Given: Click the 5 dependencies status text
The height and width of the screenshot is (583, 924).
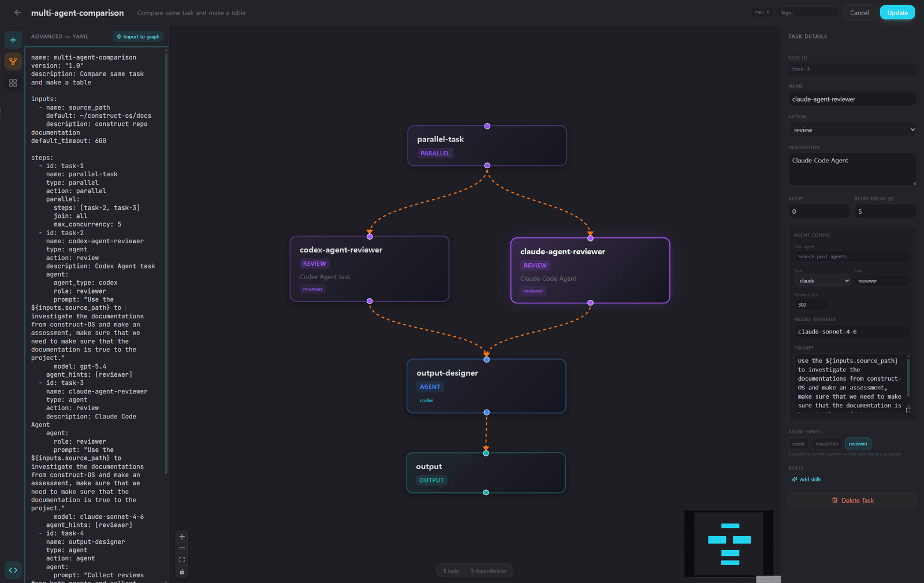Looking at the screenshot, I should (488, 571).
